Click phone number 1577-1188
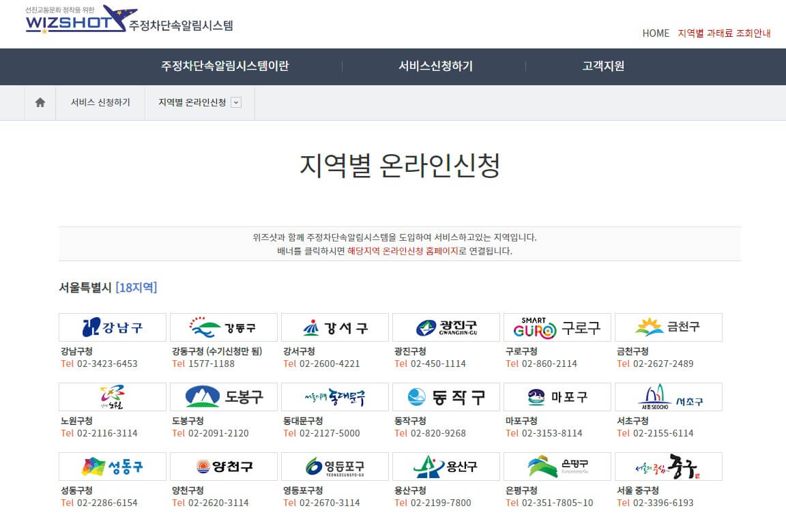 211,364
